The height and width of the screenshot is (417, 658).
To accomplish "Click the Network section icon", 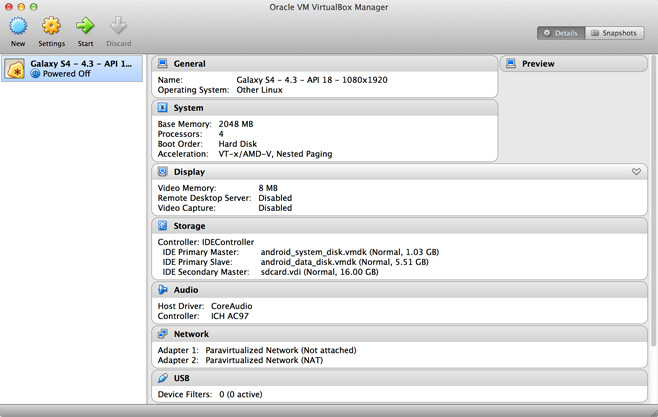I will click(162, 334).
